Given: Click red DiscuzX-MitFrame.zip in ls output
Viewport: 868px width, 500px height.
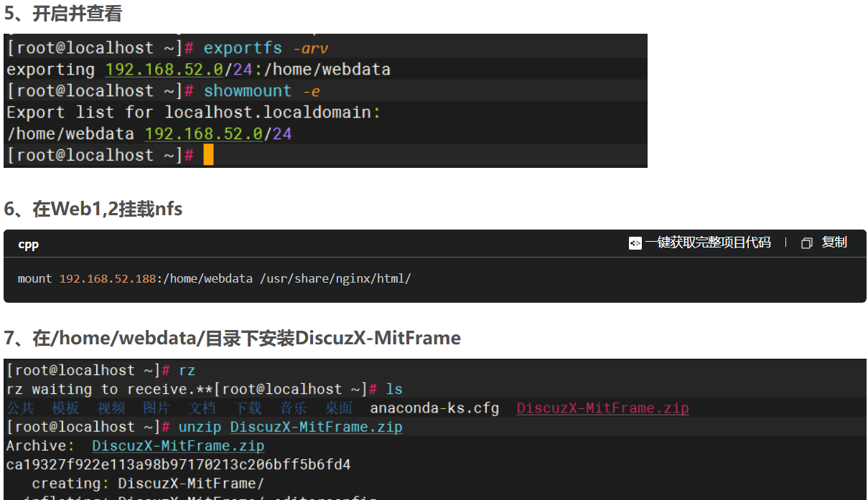Looking at the screenshot, I should 602,408.
